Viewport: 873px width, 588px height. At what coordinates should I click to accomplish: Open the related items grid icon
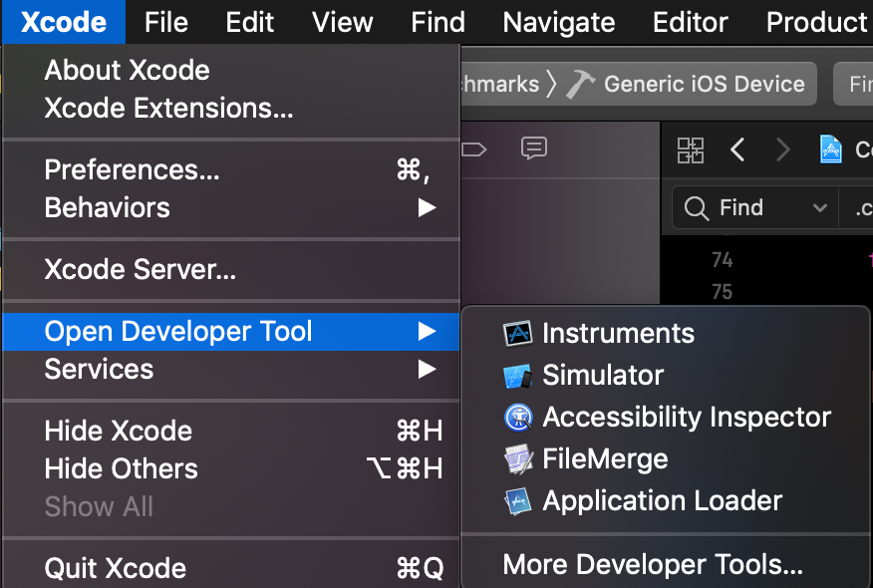click(691, 150)
